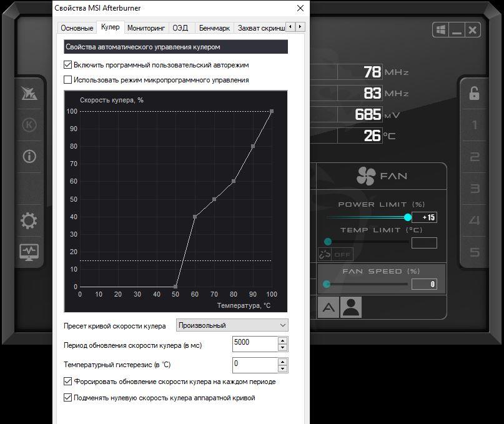Viewport: 504px width, 424px height.
Task: Switch to the Основные tab
Action: [x=77, y=28]
